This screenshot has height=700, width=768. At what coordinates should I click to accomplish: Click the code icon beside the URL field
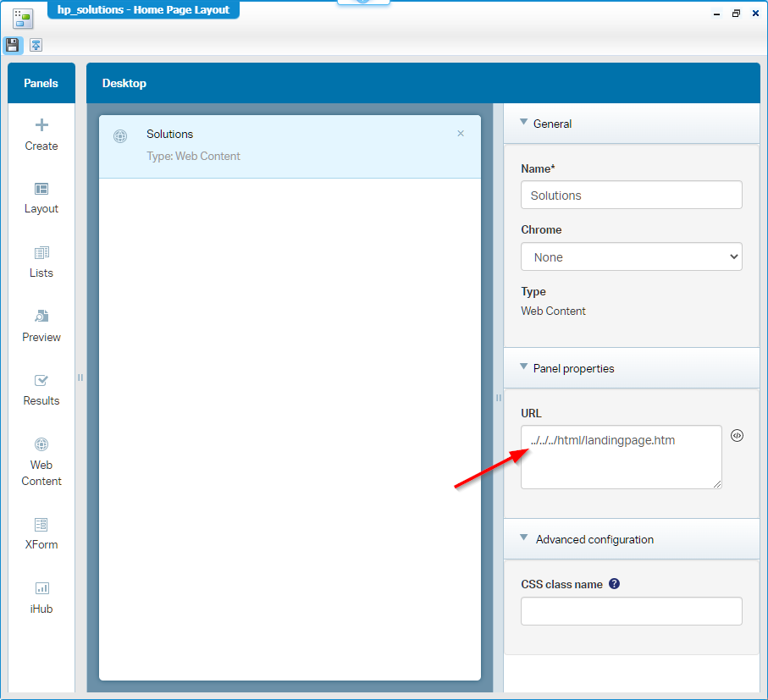click(737, 436)
